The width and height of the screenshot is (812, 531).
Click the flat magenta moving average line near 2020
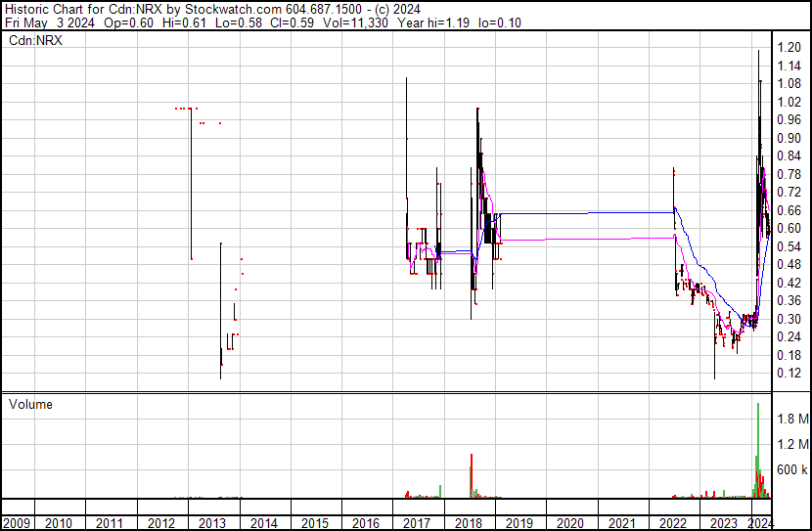(x=585, y=239)
